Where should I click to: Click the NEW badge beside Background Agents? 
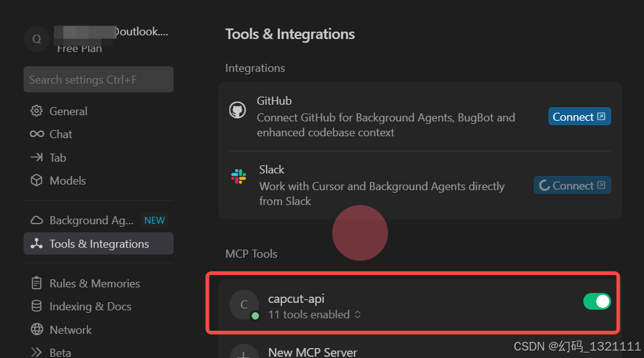coord(154,220)
